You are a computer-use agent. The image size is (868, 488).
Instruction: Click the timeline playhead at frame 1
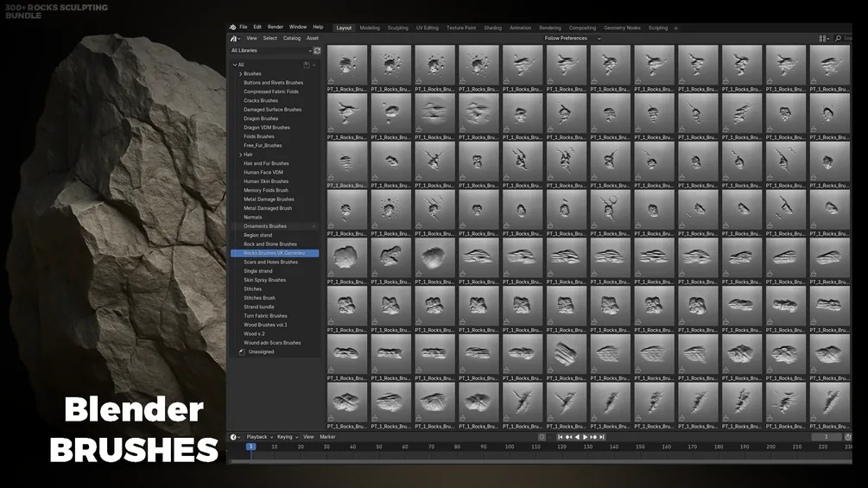[x=250, y=447]
